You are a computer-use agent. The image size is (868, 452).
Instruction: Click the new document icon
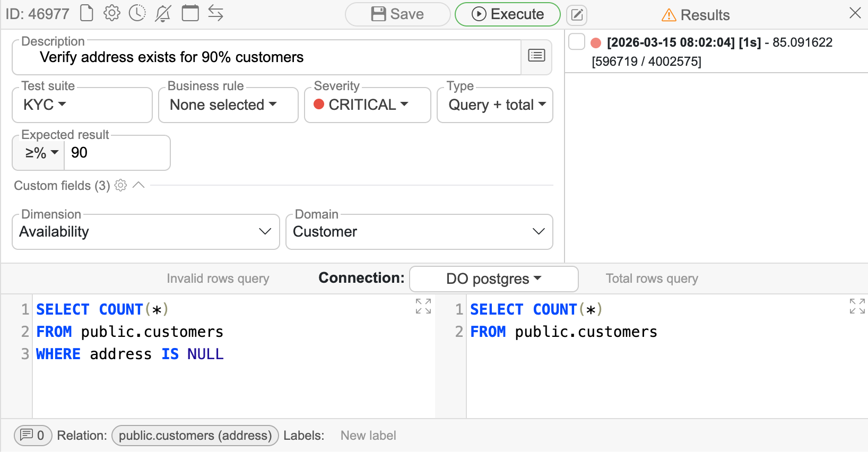86,13
